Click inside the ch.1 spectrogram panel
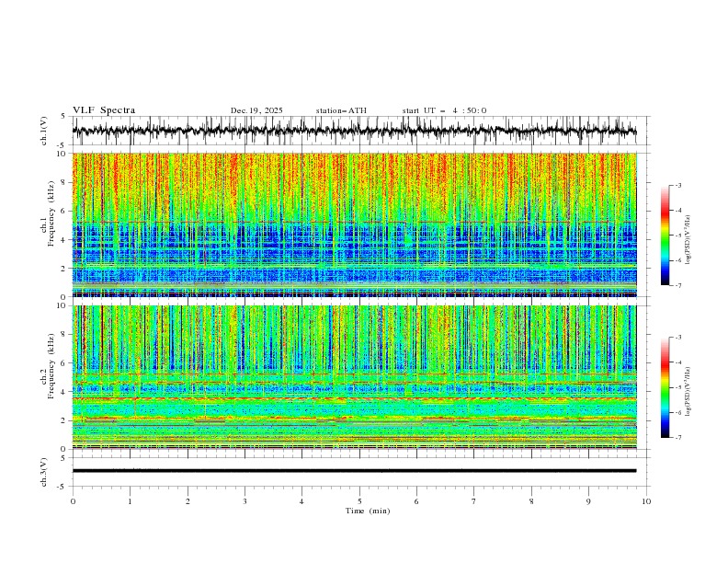The image size is (728, 563). click(354, 224)
